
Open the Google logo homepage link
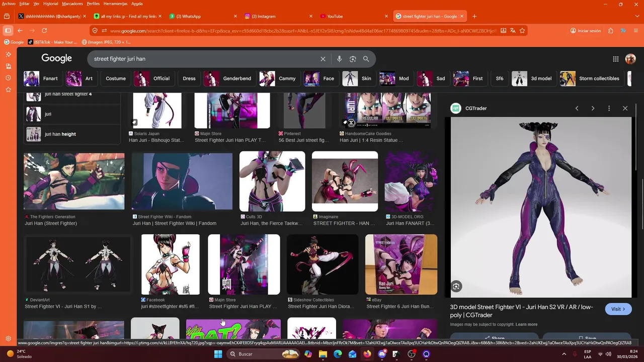pyautogui.click(x=57, y=58)
